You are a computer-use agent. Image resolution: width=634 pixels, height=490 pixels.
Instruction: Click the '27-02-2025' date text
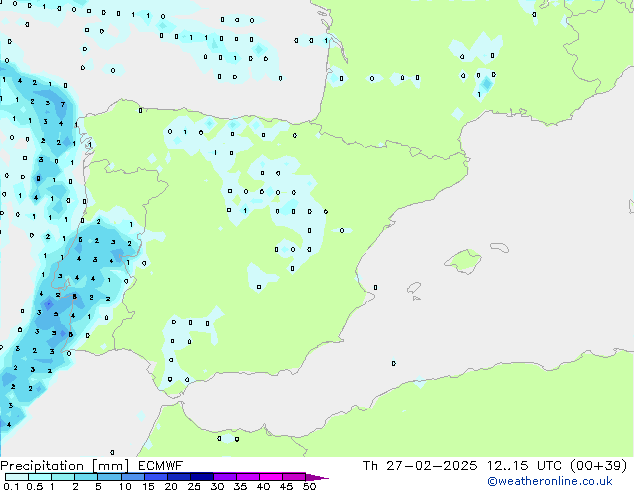[431, 466]
